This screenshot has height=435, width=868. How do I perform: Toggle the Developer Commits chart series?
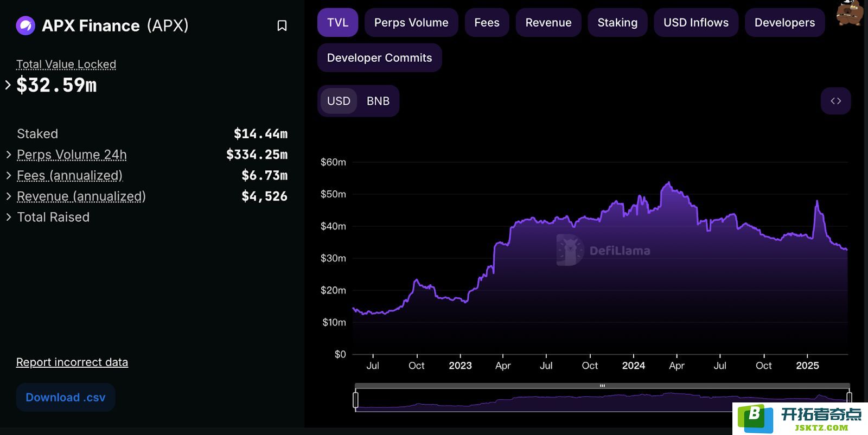[x=380, y=57]
